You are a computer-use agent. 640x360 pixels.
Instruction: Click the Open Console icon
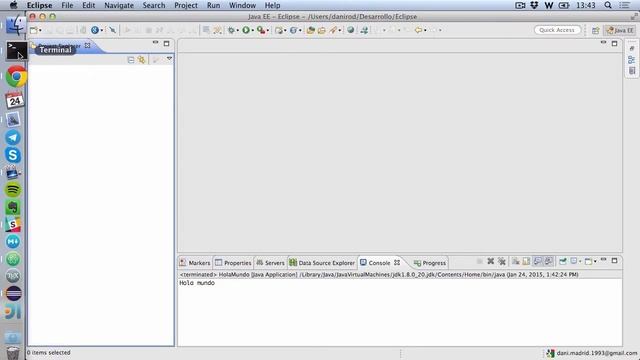588,261
